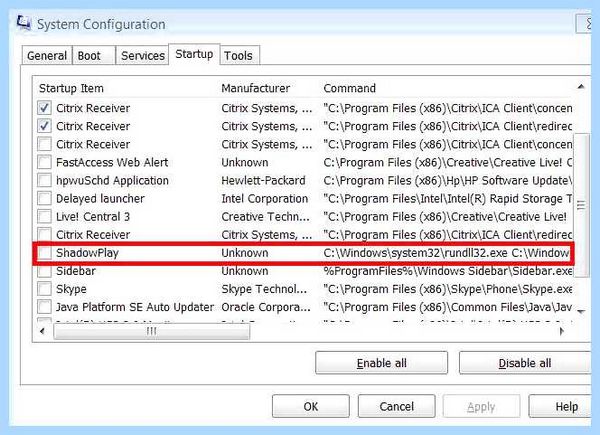This screenshot has width=600, height=435.
Task: Click the 'Skype Technol...' manufacturer cell
Action: click(264, 289)
